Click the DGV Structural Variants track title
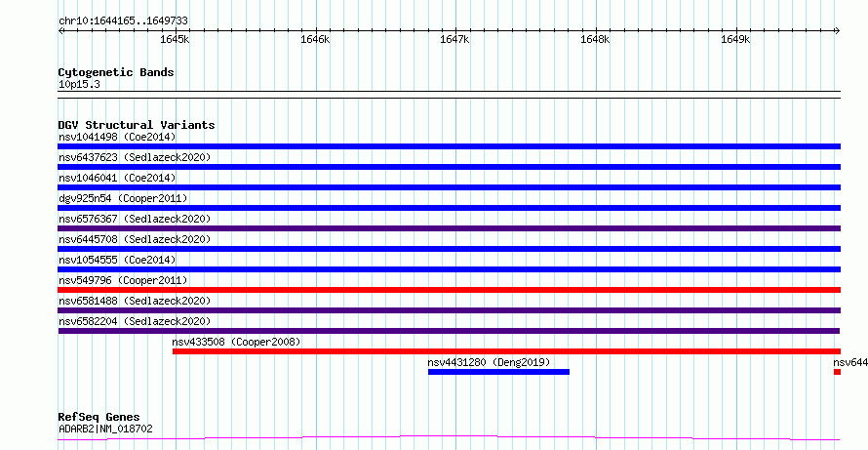The image size is (868, 450). click(x=137, y=125)
